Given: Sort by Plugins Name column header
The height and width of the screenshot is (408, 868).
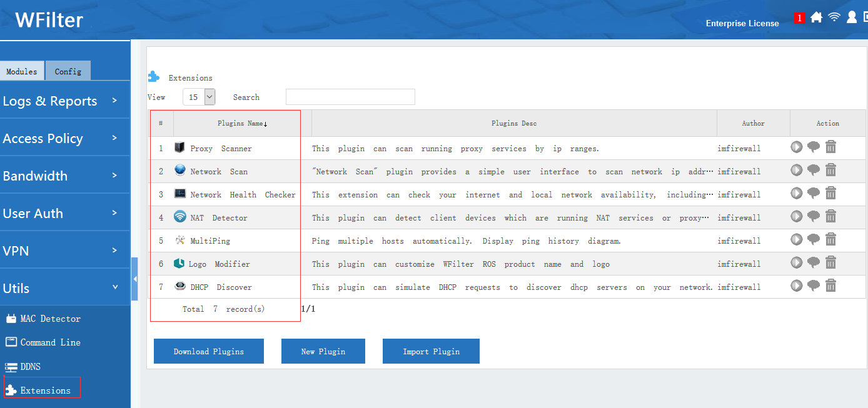Looking at the screenshot, I should coord(242,123).
